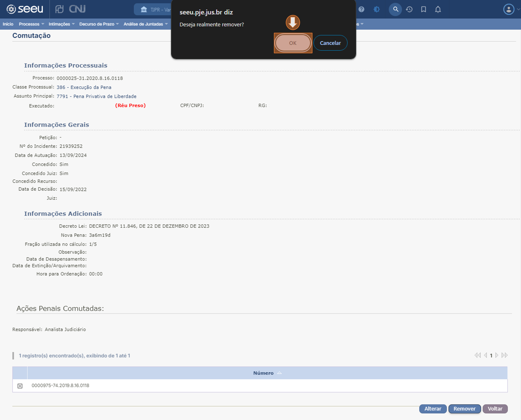Select process number 0000025-31.2020.8.16.0118 text

coord(90,78)
